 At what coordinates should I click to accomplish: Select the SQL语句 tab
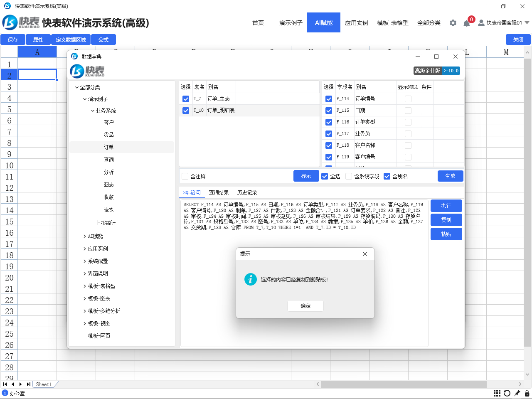point(192,192)
